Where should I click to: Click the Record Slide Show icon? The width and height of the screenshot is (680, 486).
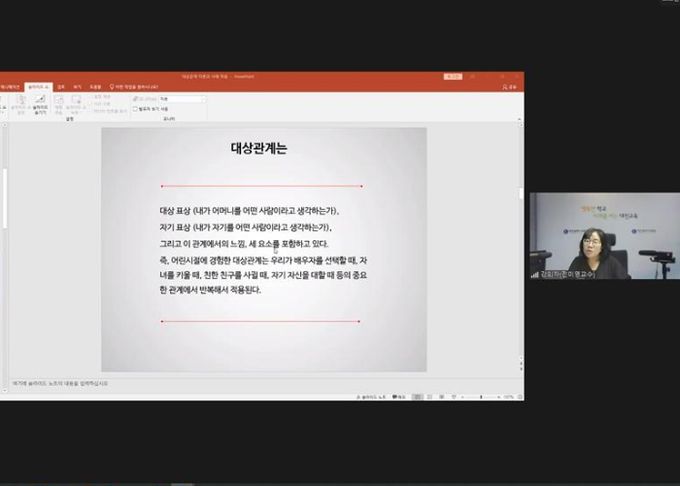pyautogui.click(x=75, y=100)
